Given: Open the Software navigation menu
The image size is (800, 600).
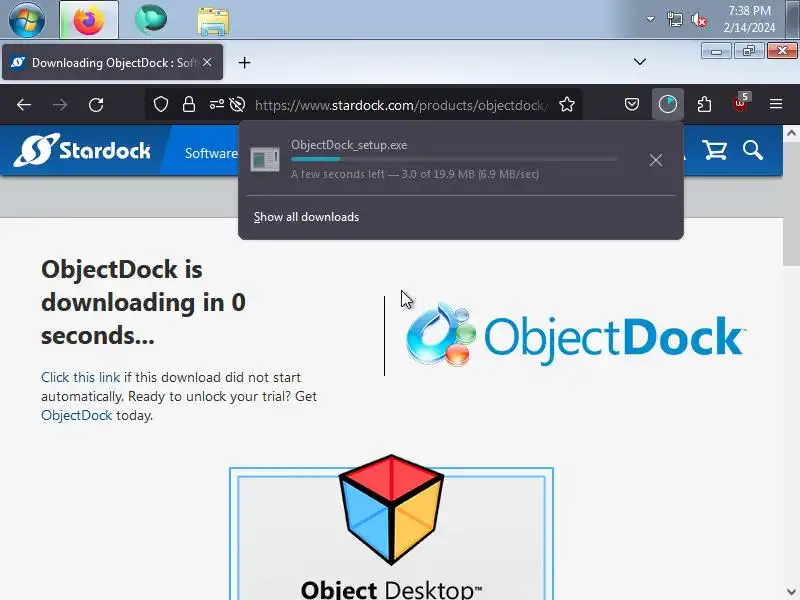Looking at the screenshot, I should point(211,153).
